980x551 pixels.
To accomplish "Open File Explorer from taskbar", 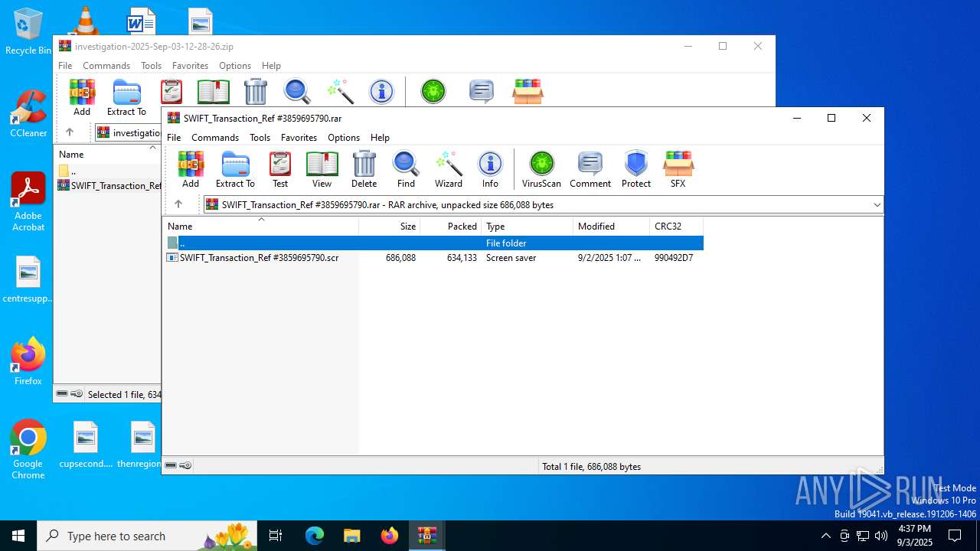I will (x=351, y=536).
